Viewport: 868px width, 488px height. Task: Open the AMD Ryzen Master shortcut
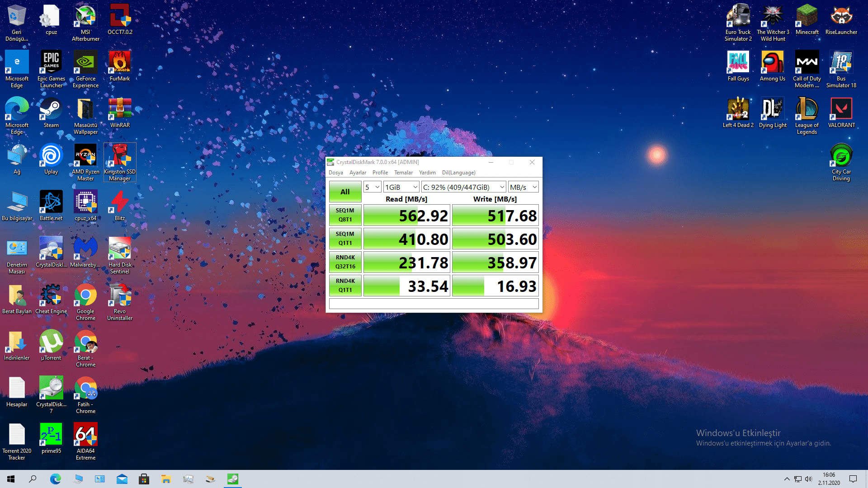[x=85, y=156]
